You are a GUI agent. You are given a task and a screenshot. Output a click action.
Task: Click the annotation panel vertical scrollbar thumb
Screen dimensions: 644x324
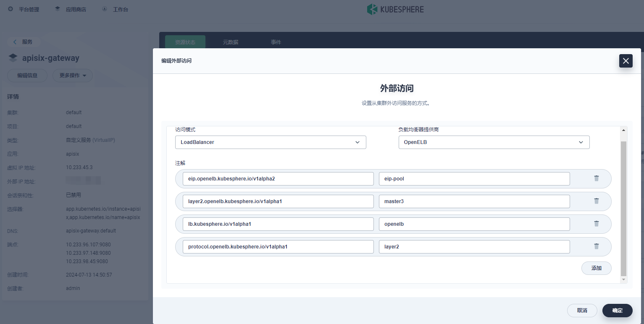[623, 209]
